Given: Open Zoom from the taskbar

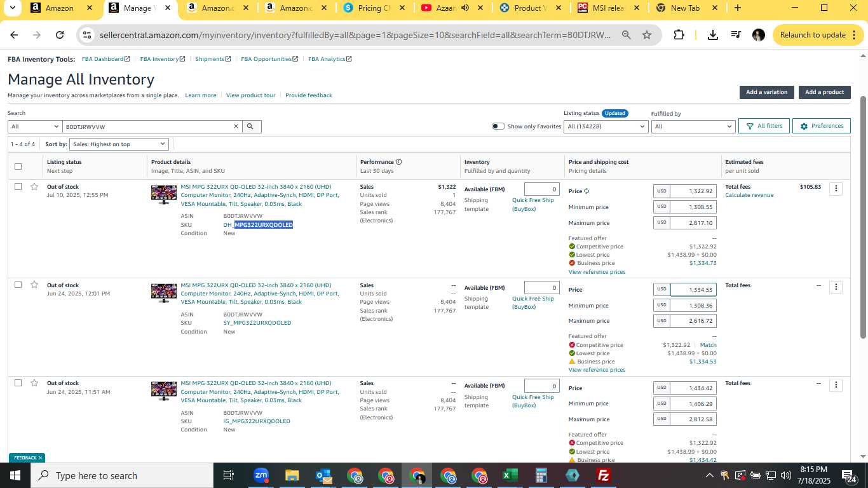Looking at the screenshot, I should coord(261,475).
